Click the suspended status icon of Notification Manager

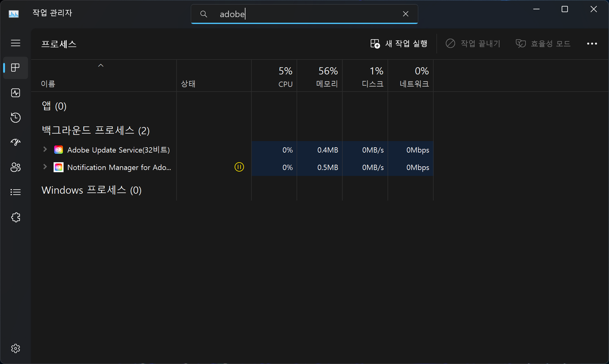click(239, 167)
